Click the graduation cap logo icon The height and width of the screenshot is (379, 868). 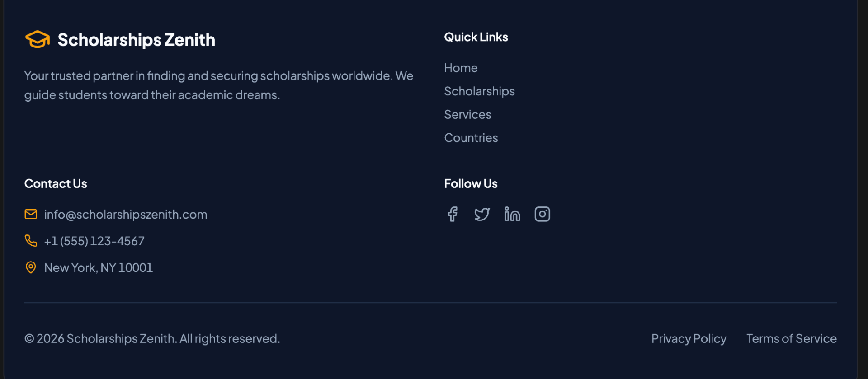[x=38, y=39]
